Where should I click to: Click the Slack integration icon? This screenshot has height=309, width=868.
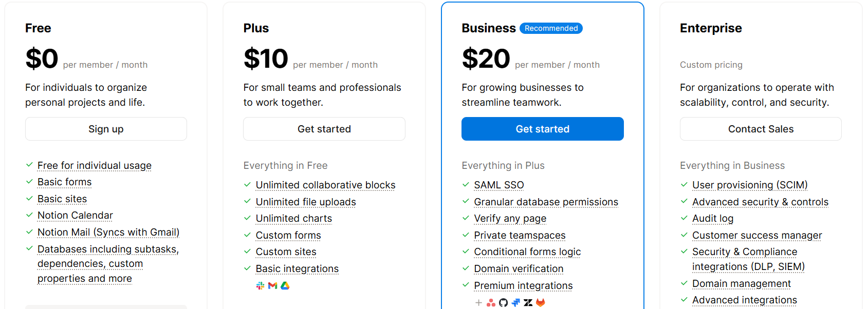260,286
